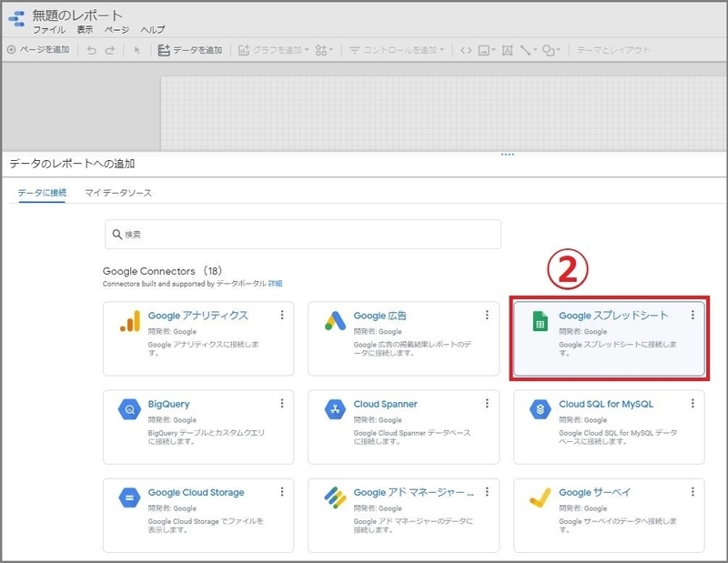
Task: Click the green Google スプレッドシート icon
Action: pyautogui.click(x=540, y=321)
